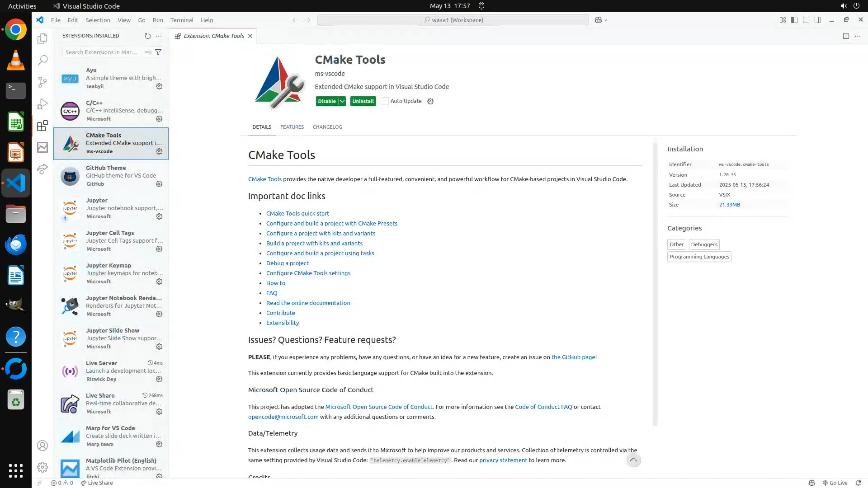The width and height of the screenshot is (868, 488).
Task: Toggle the primary side bar layout icon
Action: point(794,20)
